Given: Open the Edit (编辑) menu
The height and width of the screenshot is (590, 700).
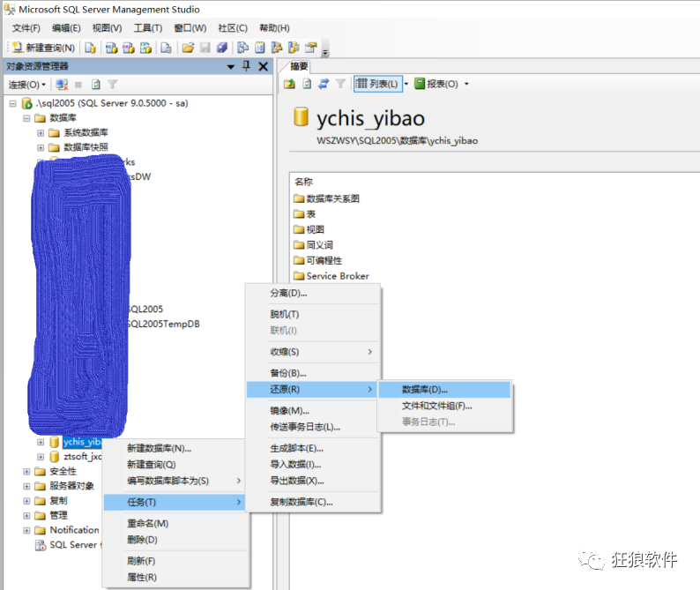Looking at the screenshot, I should [x=66, y=28].
